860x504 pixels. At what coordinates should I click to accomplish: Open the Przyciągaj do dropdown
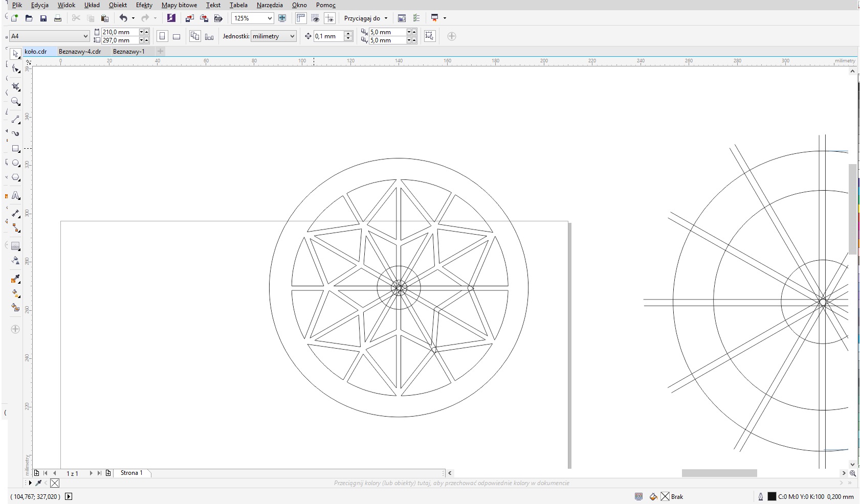coord(366,18)
